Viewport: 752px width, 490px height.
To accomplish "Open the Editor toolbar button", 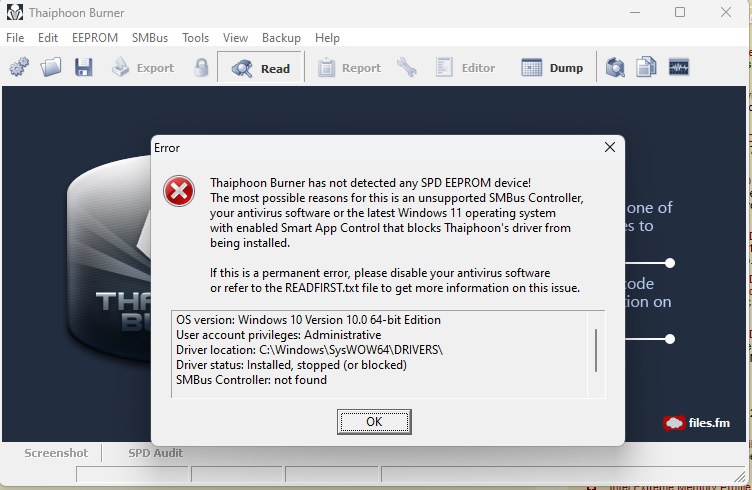I will click(x=465, y=68).
